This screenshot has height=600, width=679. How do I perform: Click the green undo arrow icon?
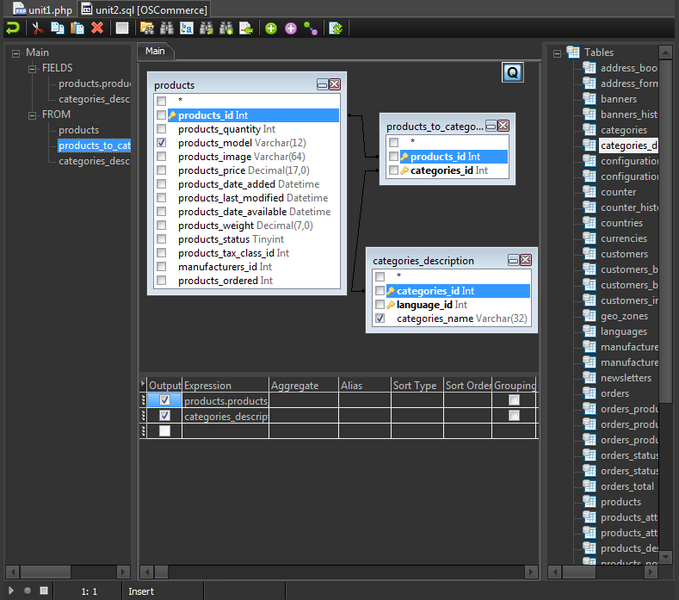13,29
